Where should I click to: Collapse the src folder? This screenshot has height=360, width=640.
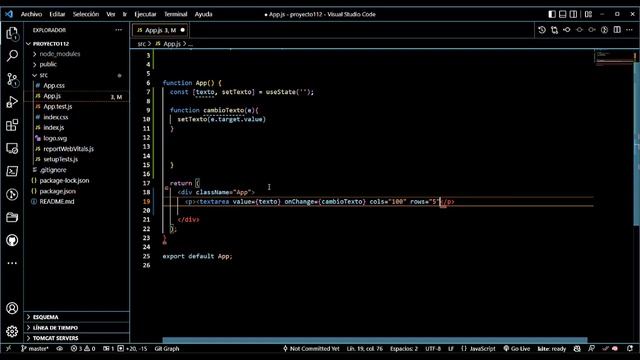(x=43, y=75)
